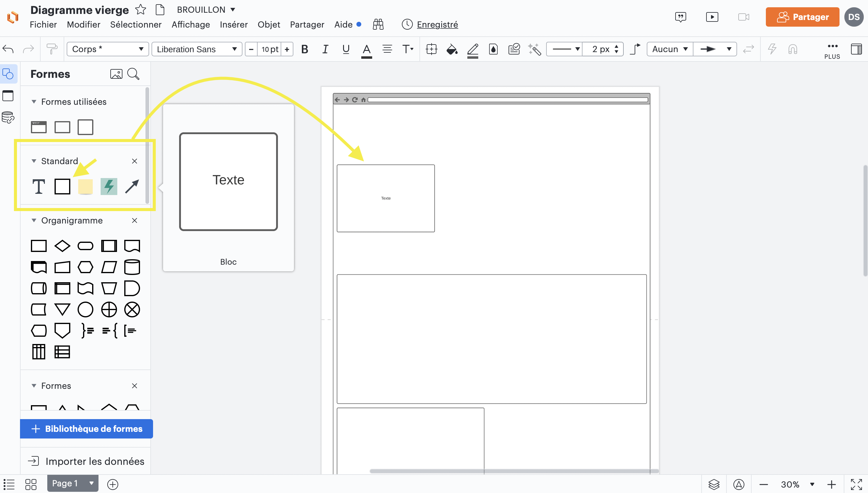This screenshot has width=868, height=493.
Task: Collapse the Standard shapes section
Action: [34, 161]
